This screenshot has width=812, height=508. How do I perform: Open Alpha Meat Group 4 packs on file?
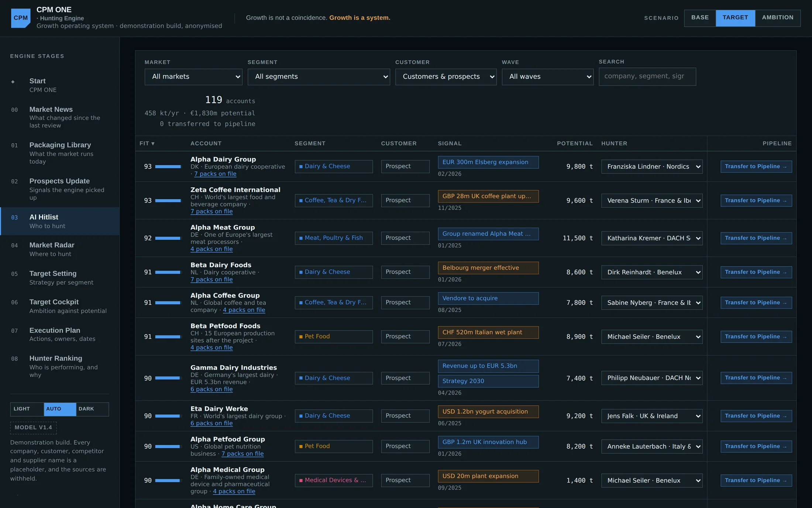[x=211, y=249]
